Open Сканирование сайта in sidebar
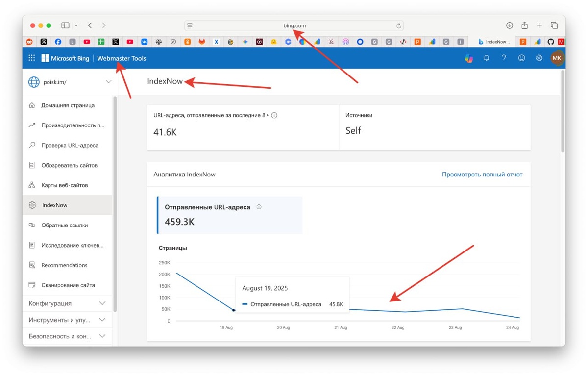This screenshot has height=376, width=588. click(x=67, y=285)
